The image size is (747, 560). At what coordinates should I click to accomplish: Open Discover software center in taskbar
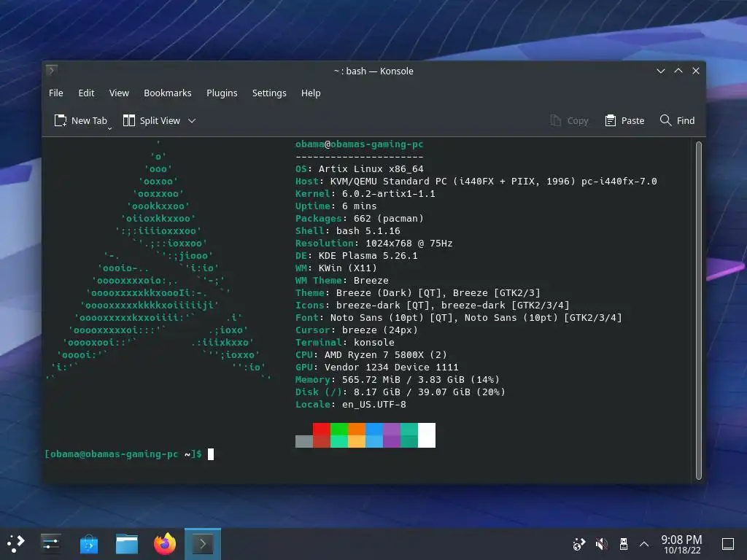[89, 544]
